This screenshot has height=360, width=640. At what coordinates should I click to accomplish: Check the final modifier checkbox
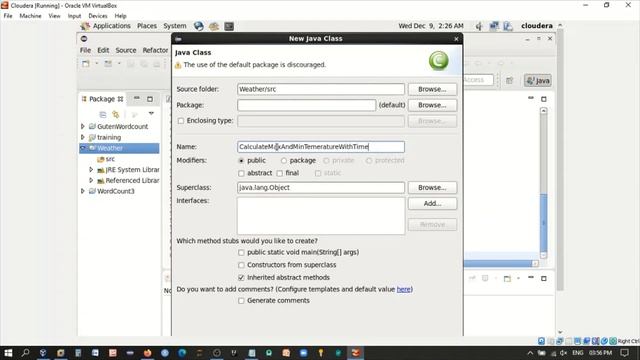pos(280,173)
